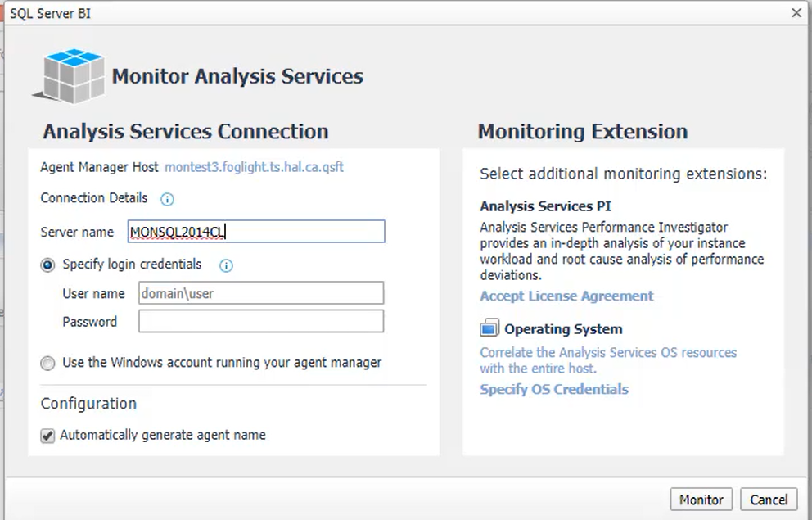812x520 pixels.
Task: Click the Operating System monitor icon
Action: click(489, 328)
